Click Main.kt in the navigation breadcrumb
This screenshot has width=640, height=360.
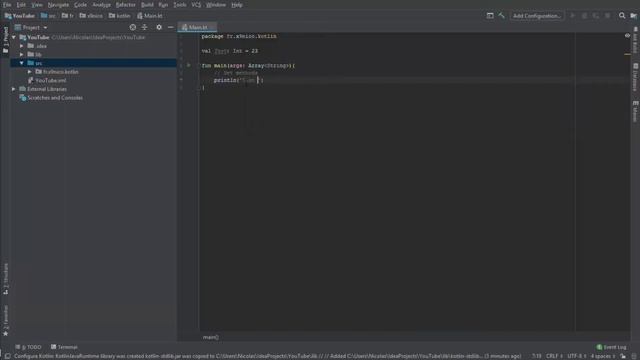tap(150, 16)
